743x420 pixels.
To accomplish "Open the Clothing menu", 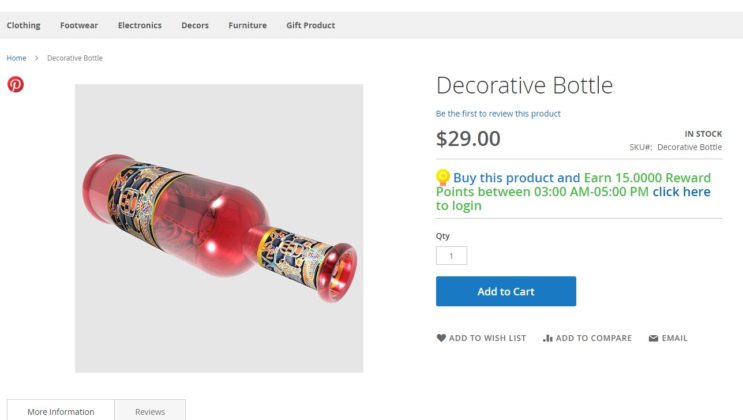I will click(x=24, y=25).
